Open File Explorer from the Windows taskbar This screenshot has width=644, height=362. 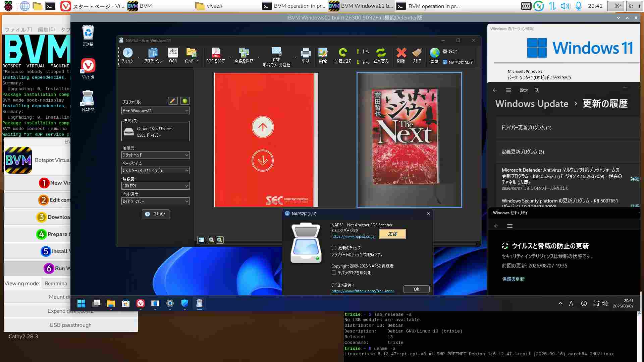(x=111, y=304)
